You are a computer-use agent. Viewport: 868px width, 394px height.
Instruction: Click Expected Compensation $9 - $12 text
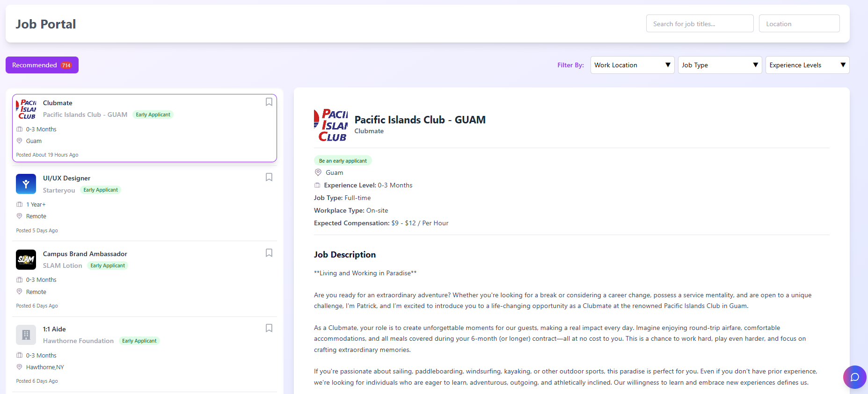381,223
